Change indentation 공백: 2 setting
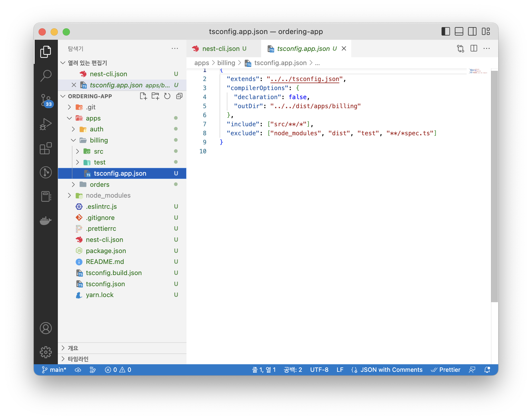Screen dimensions: 532x420 [293, 370]
